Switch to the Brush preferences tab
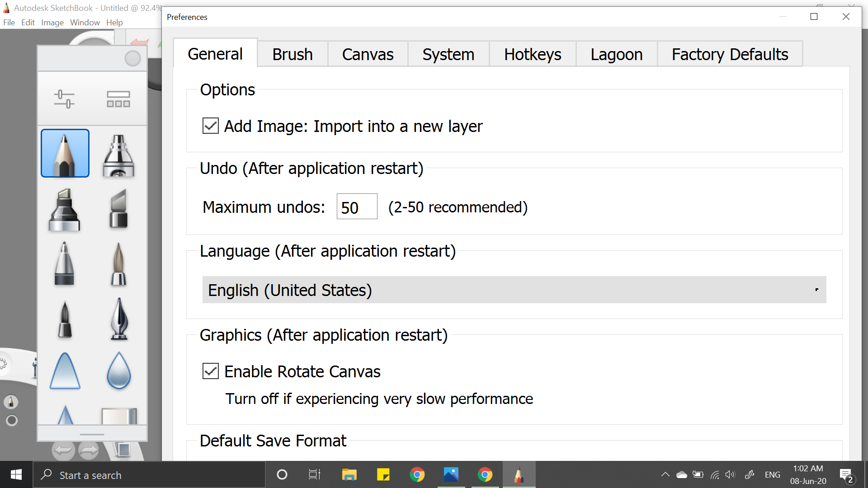 point(292,54)
